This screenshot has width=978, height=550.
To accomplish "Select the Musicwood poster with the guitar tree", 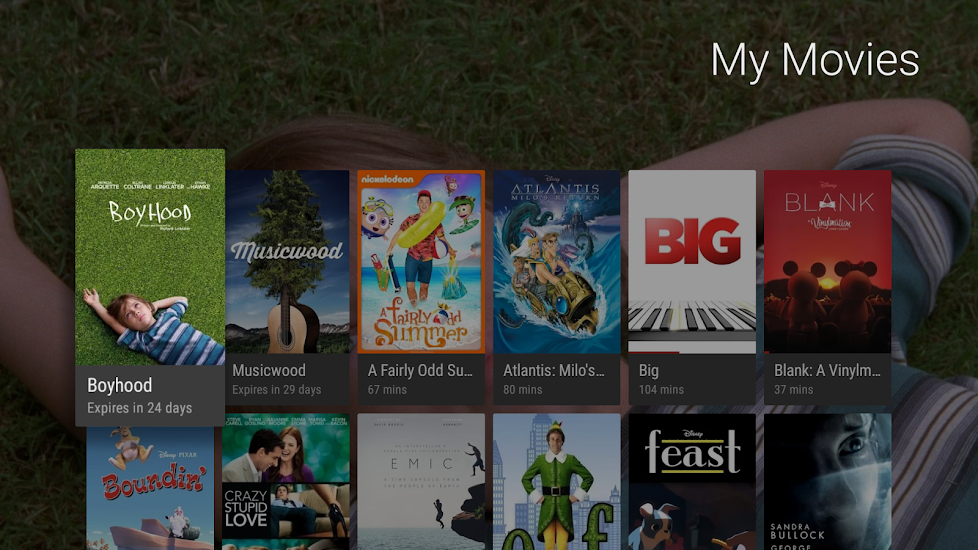I will [x=286, y=261].
